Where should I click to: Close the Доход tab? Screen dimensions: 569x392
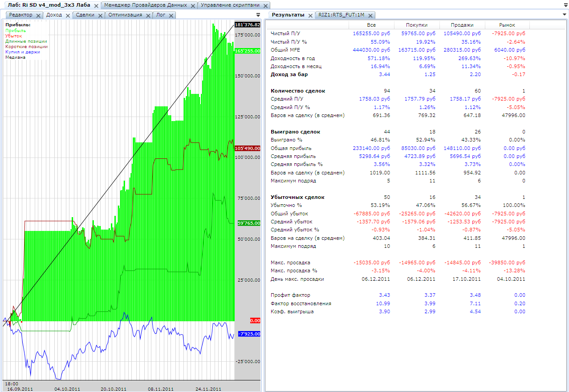[68, 15]
